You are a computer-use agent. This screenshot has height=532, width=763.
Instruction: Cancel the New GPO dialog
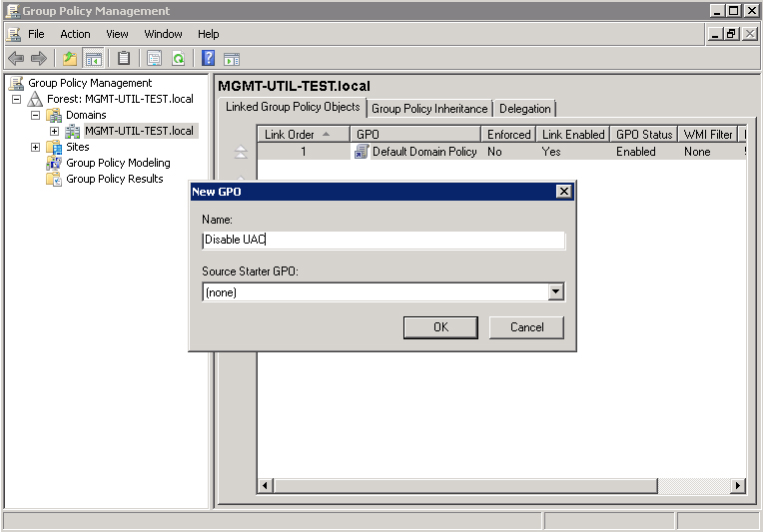[526, 327]
